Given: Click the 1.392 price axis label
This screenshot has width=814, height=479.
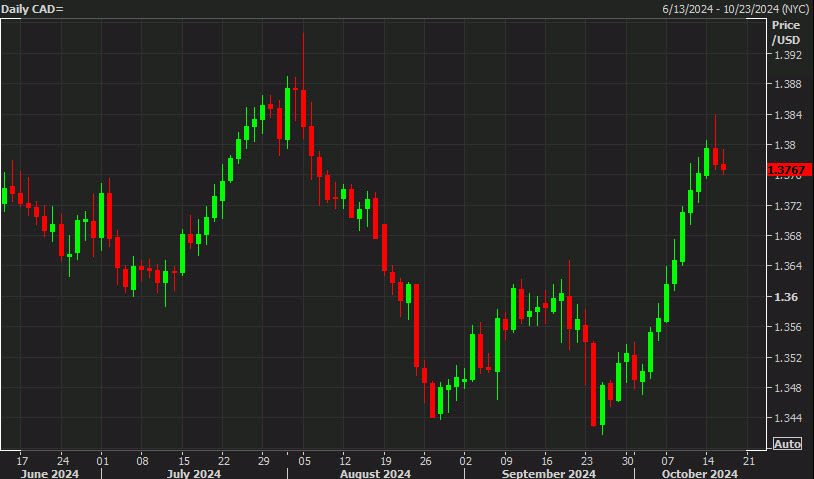Looking at the screenshot, I should pyautogui.click(x=788, y=55).
